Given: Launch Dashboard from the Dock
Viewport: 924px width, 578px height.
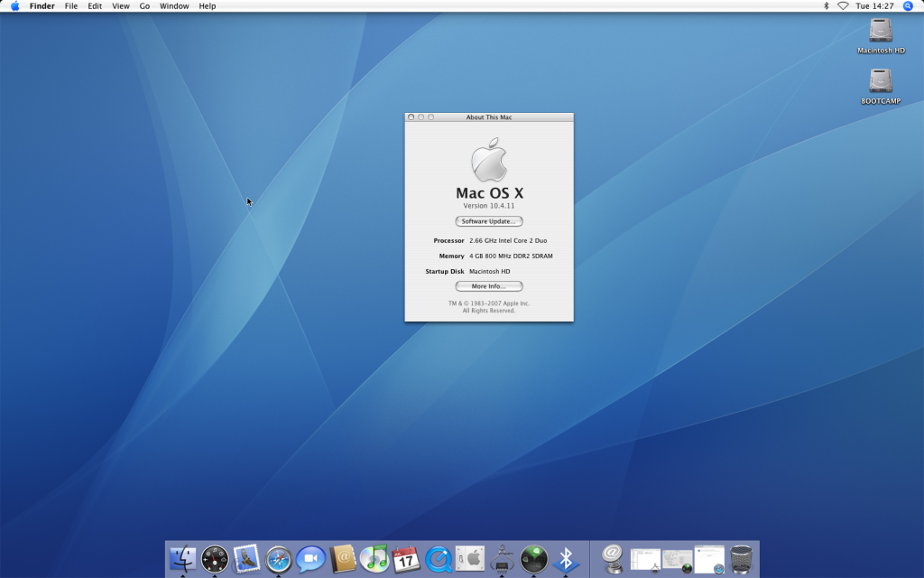Looking at the screenshot, I should (x=215, y=558).
